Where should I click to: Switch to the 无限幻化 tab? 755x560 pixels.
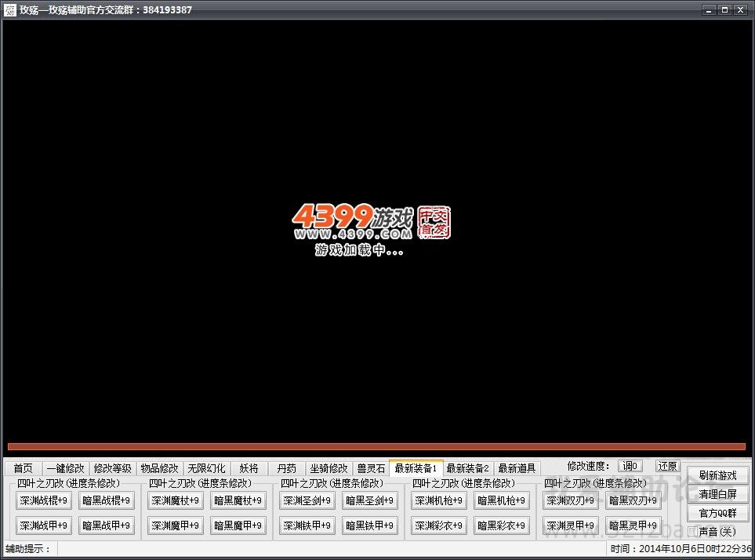(x=206, y=468)
